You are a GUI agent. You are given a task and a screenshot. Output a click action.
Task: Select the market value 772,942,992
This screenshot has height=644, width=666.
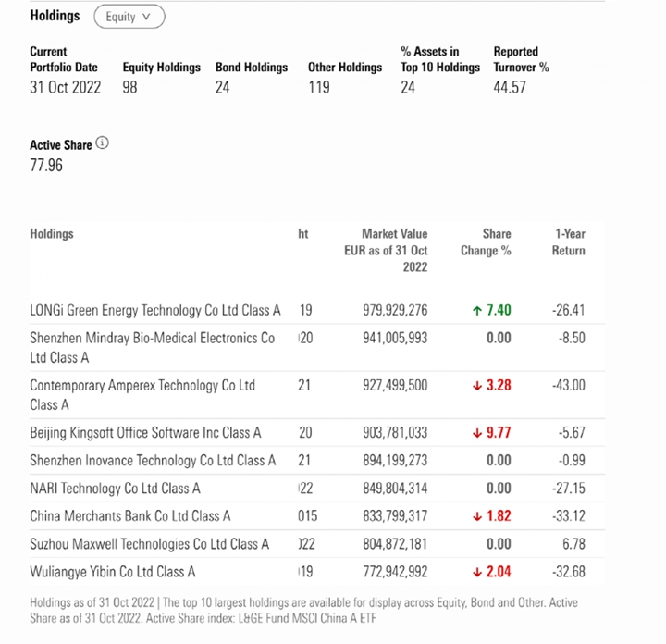(395, 572)
